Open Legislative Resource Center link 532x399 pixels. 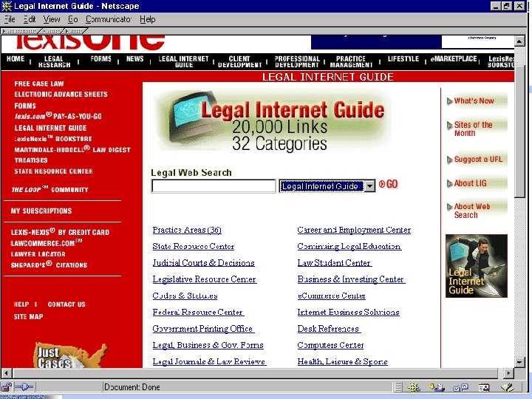coord(205,279)
